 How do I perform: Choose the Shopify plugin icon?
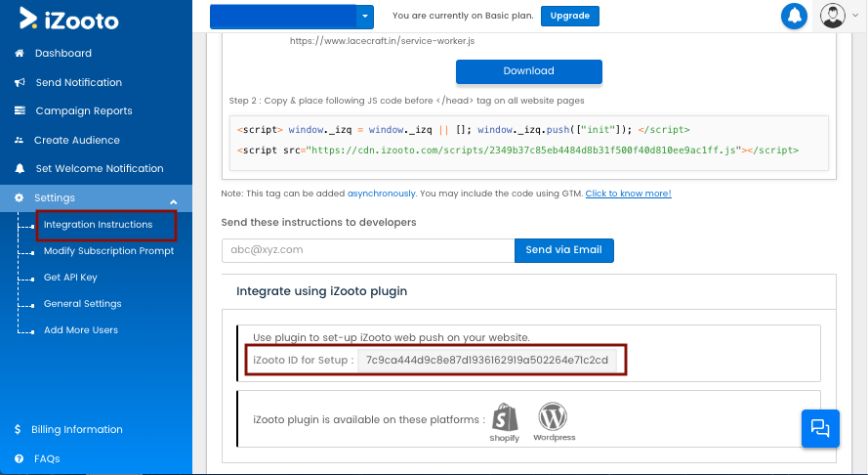tap(505, 422)
